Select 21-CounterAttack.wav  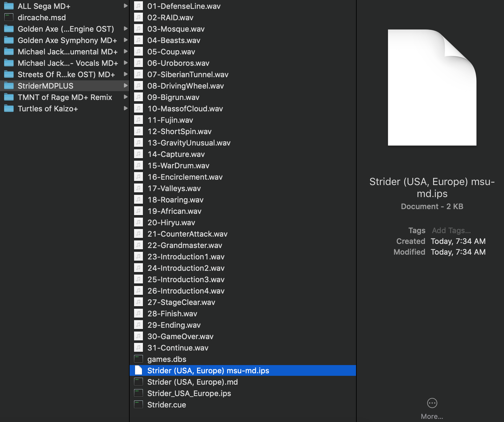pyautogui.click(x=187, y=234)
